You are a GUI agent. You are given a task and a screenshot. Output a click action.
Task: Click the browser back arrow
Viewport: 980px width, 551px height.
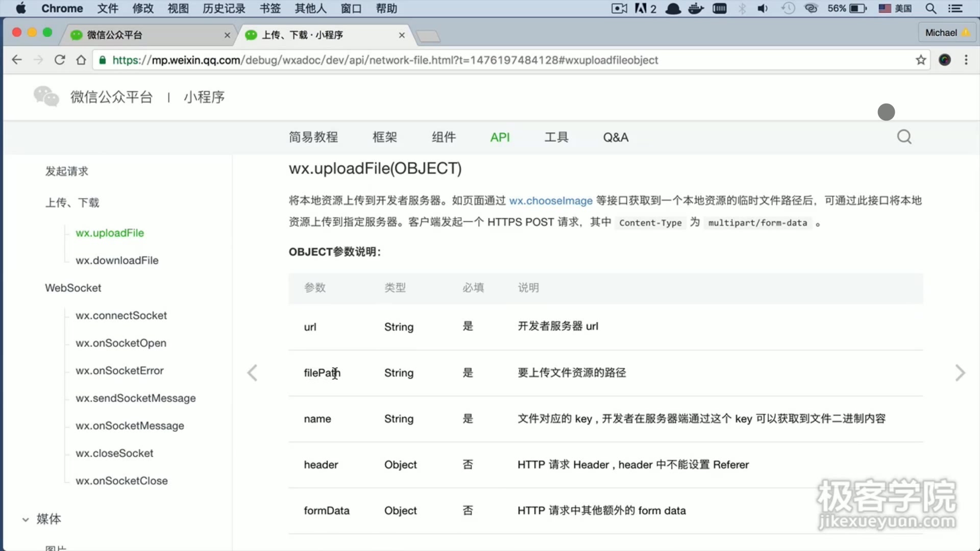click(x=17, y=60)
